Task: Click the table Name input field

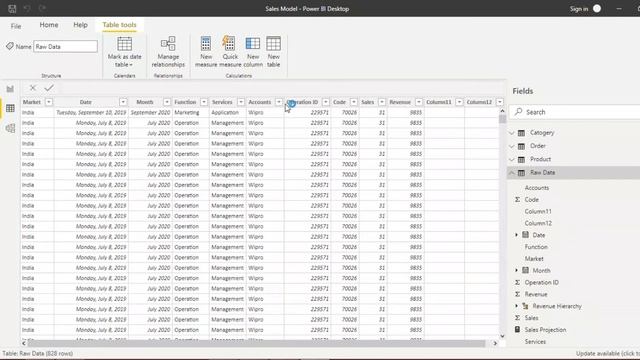Action: [x=65, y=47]
